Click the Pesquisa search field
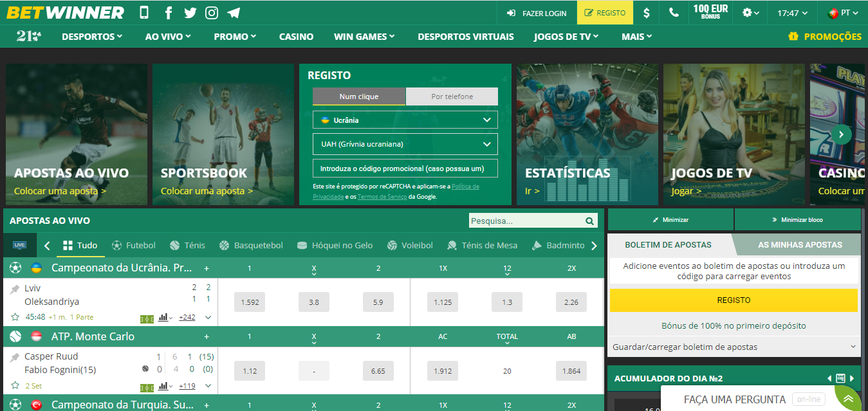The height and width of the screenshot is (411, 868). pyautogui.click(x=526, y=221)
